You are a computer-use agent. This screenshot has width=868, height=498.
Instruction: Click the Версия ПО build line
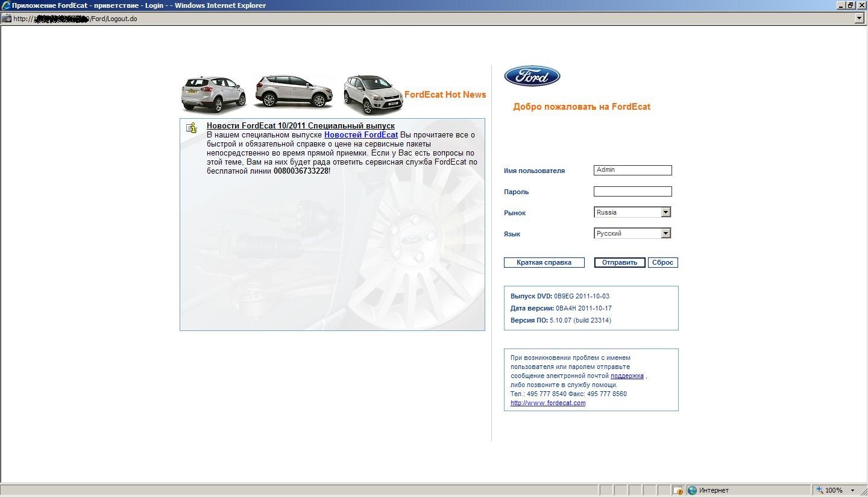[x=561, y=320]
